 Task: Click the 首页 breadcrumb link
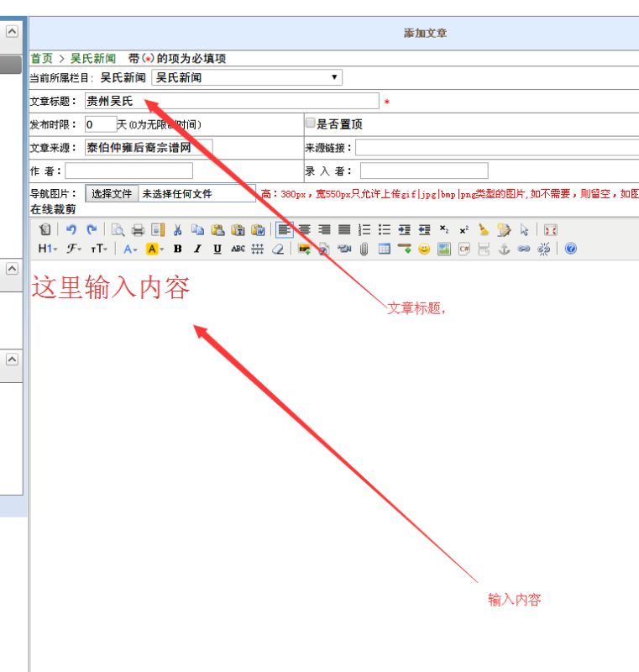point(41,58)
